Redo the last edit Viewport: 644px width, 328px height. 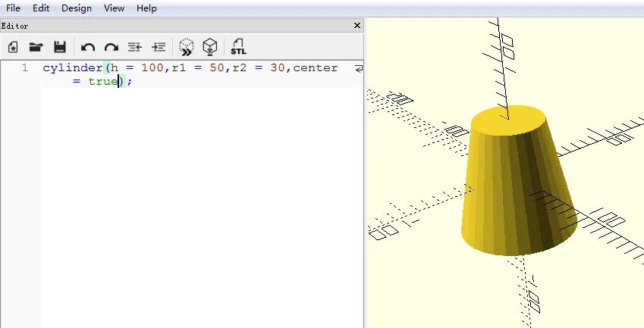(x=112, y=48)
